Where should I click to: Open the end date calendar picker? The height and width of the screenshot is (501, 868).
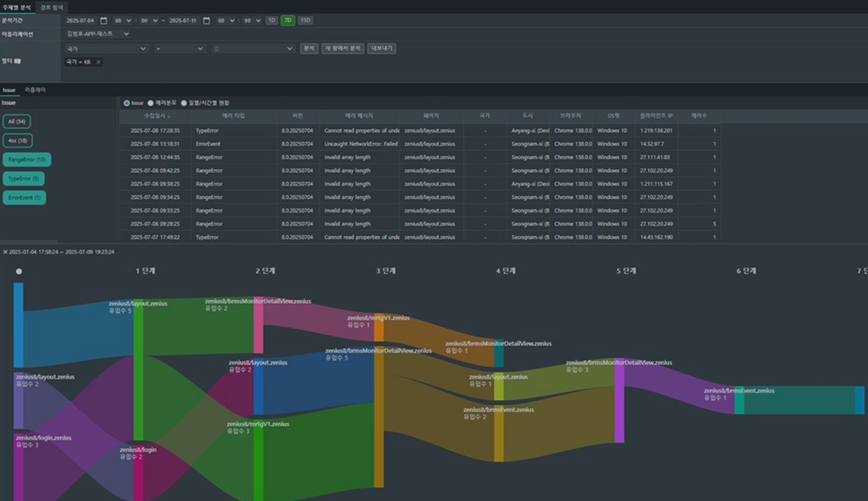pyautogui.click(x=206, y=21)
